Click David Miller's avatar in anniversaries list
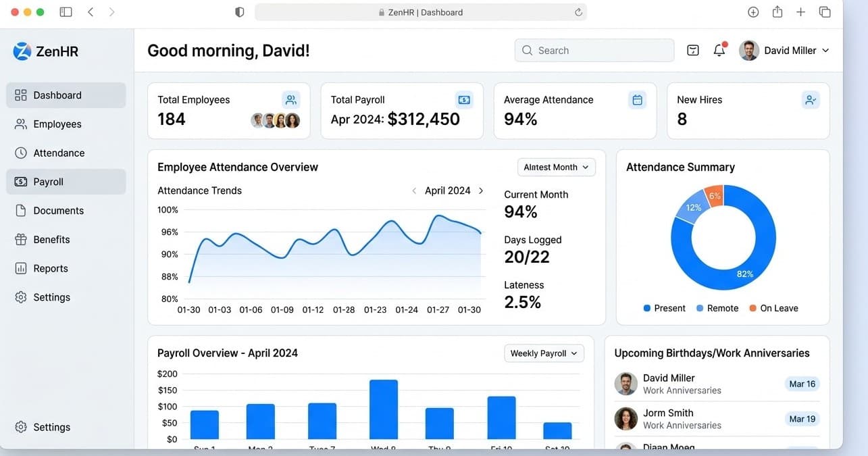Image resolution: width=868 pixels, height=456 pixels. point(626,384)
